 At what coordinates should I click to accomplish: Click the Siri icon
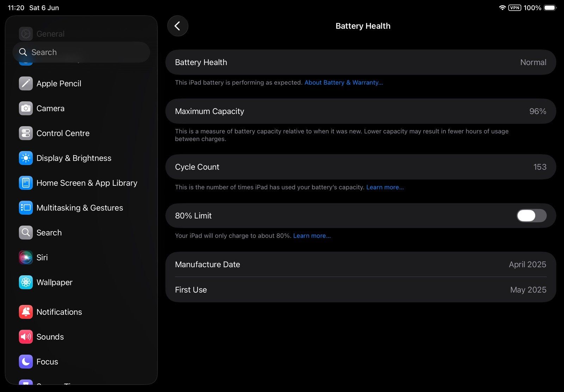point(26,257)
